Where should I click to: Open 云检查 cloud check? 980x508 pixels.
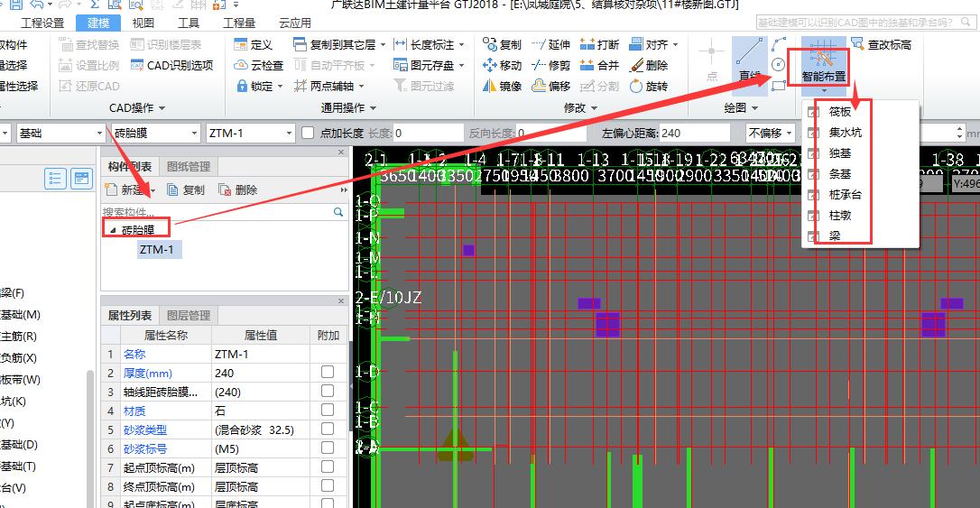click(x=258, y=66)
